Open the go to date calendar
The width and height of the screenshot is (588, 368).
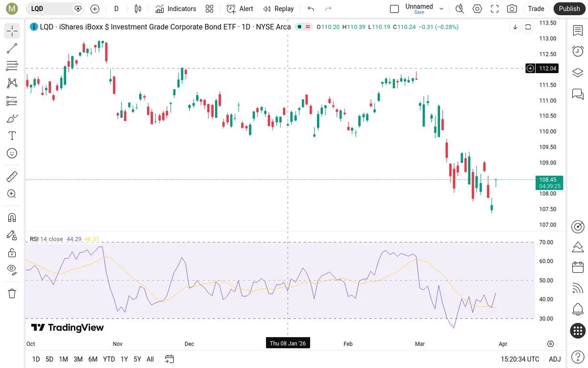click(170, 359)
